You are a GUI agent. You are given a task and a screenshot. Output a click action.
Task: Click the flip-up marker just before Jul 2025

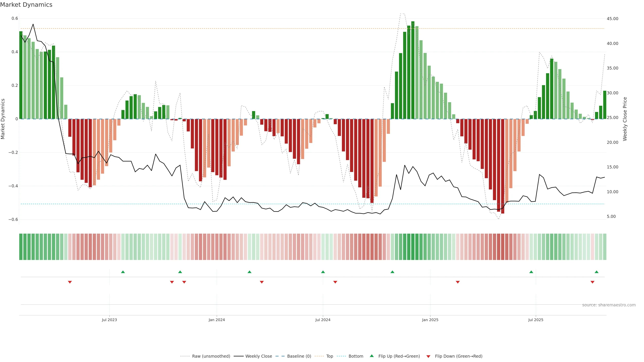click(x=531, y=272)
